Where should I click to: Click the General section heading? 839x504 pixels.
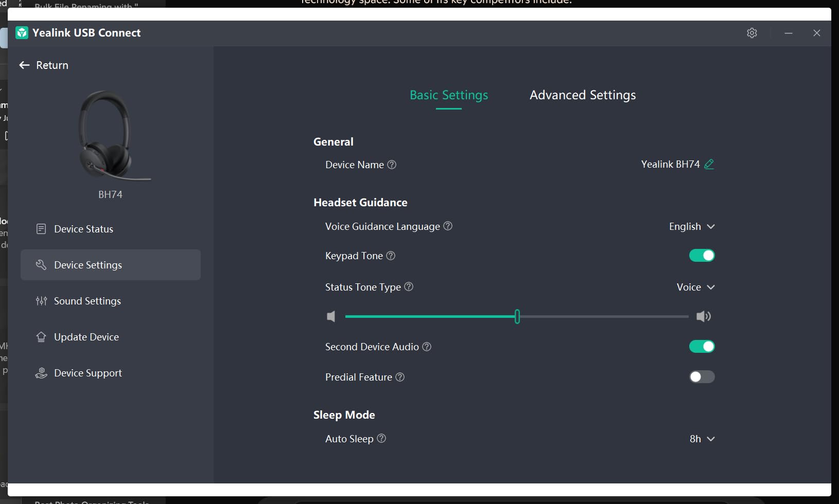pos(334,142)
